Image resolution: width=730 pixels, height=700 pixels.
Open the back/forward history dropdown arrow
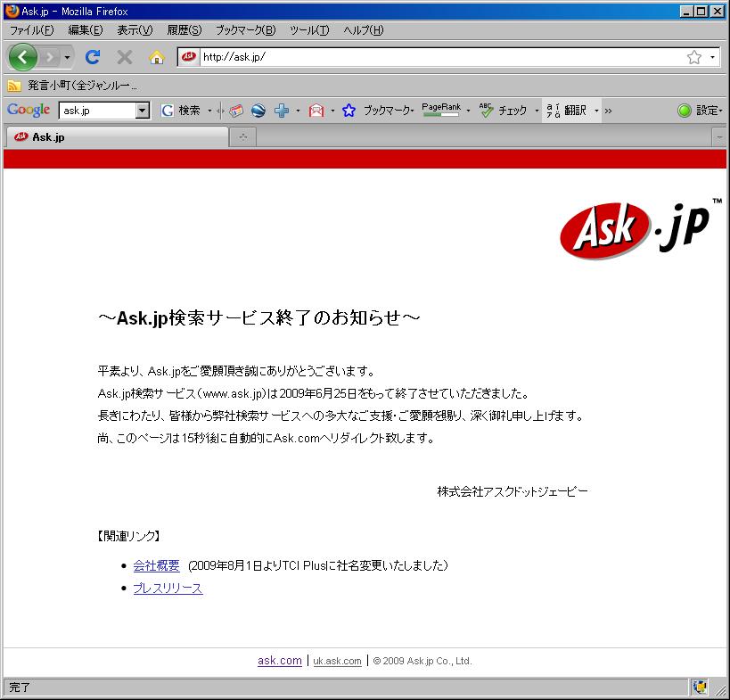click(67, 57)
